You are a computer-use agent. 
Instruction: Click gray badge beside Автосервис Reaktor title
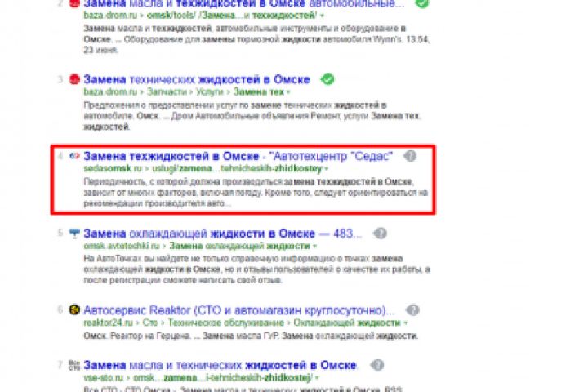412,310
